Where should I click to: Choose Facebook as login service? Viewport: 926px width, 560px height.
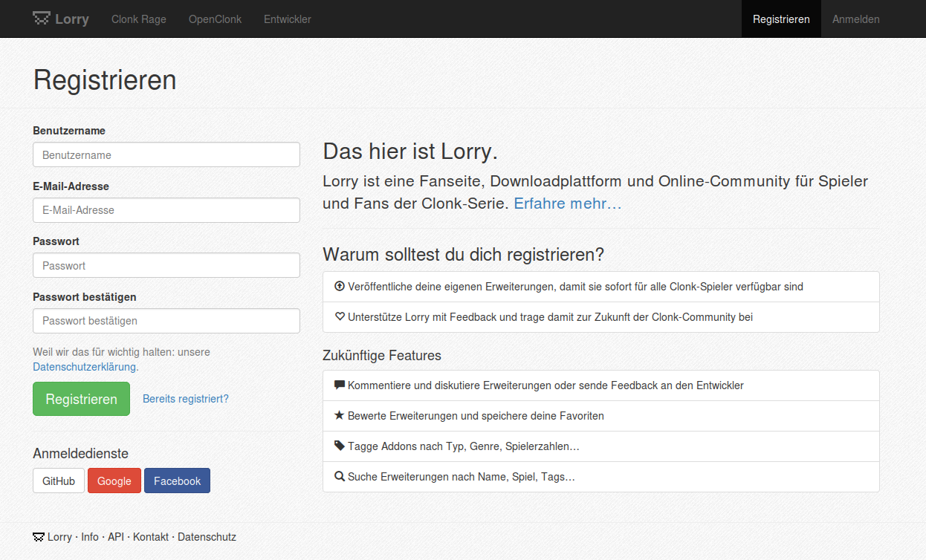pyautogui.click(x=177, y=481)
